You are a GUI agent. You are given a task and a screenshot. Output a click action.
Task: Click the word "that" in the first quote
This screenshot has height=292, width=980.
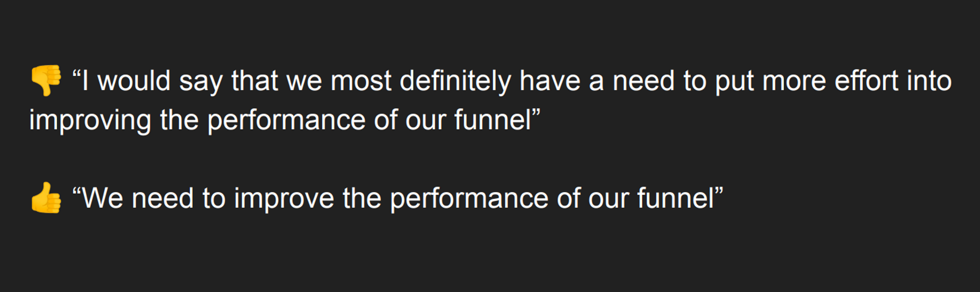pyautogui.click(x=255, y=80)
